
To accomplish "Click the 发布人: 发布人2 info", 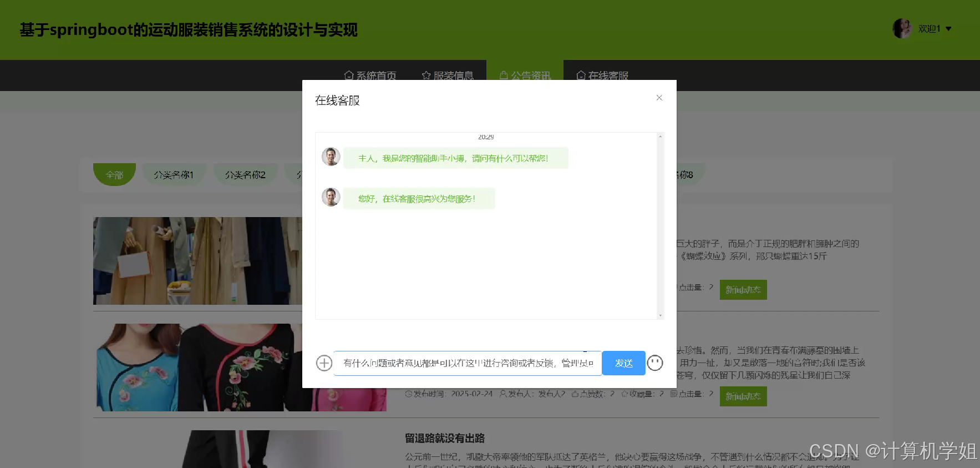I will click(x=532, y=394).
